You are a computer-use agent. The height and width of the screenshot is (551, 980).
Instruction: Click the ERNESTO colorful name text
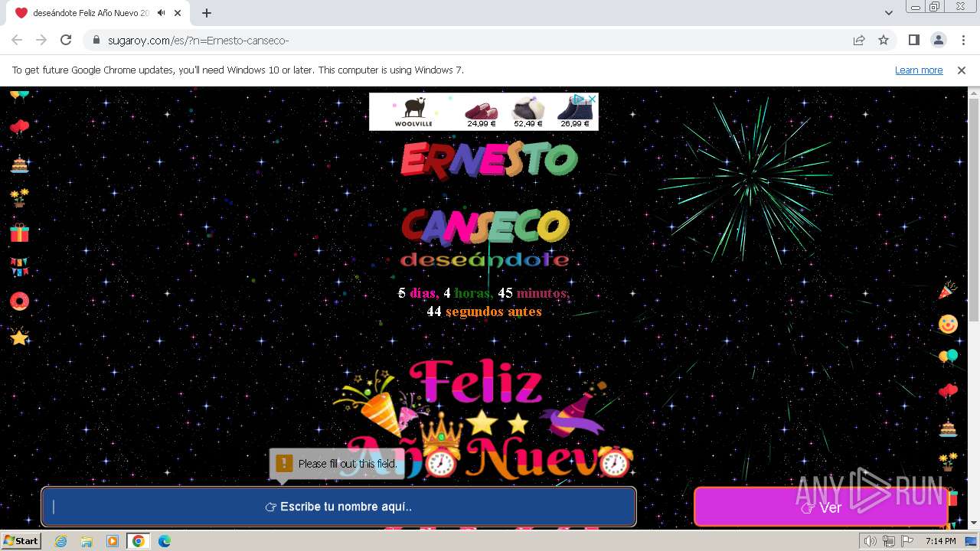point(488,160)
